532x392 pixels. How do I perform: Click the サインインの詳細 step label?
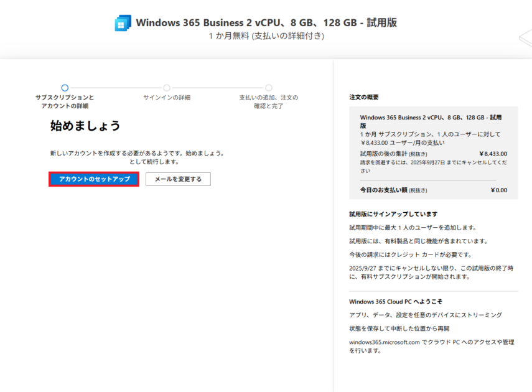click(167, 98)
